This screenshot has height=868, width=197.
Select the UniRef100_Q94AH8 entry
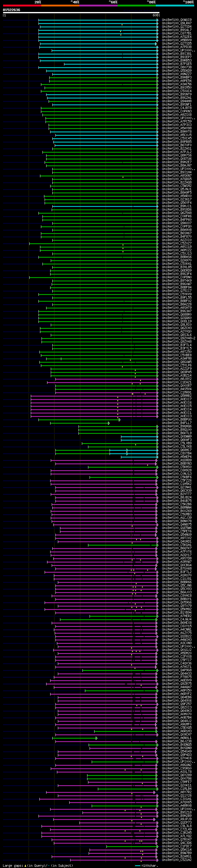point(177,101)
